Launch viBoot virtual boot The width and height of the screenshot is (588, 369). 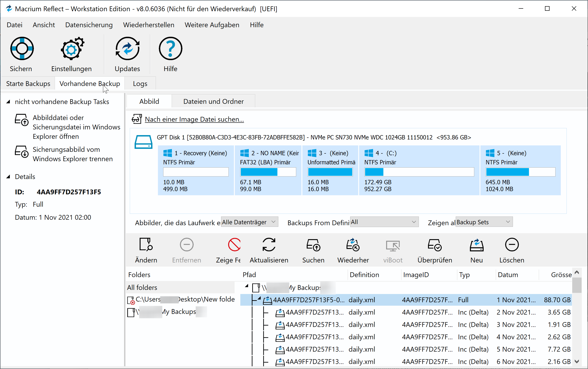[x=392, y=250]
